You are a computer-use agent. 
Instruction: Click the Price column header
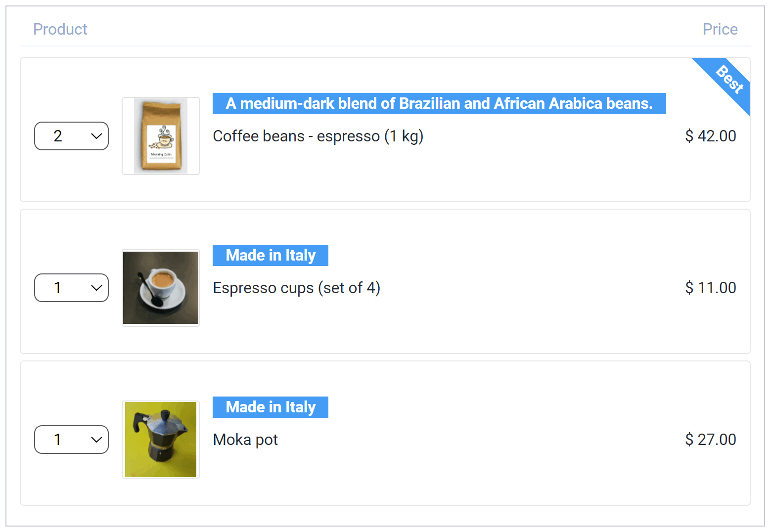720,29
